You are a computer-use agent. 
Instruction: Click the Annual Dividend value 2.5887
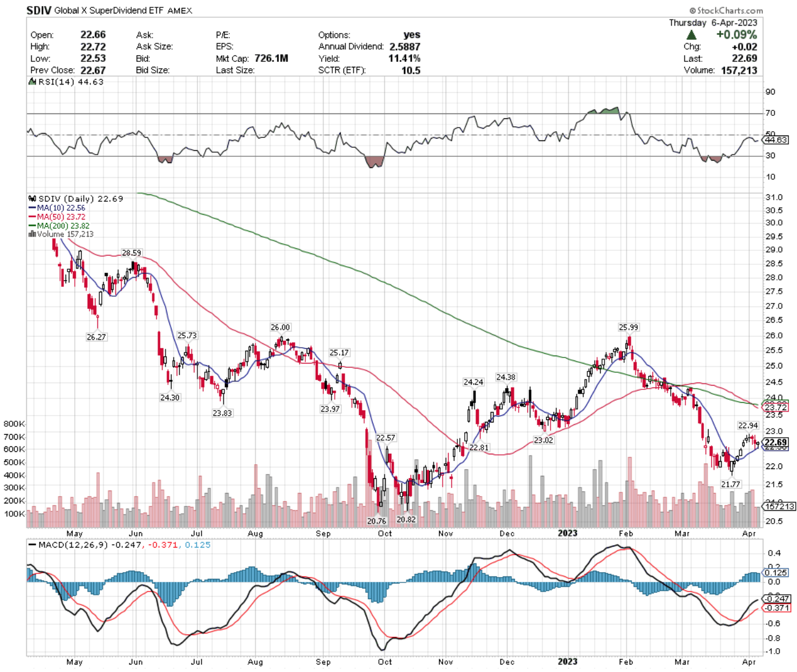[405, 47]
